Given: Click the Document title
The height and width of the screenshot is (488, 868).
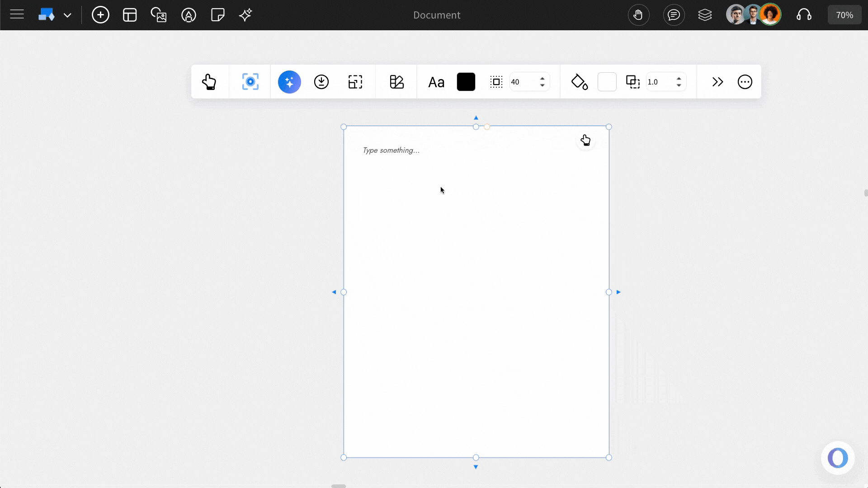Looking at the screenshot, I should 436,14.
